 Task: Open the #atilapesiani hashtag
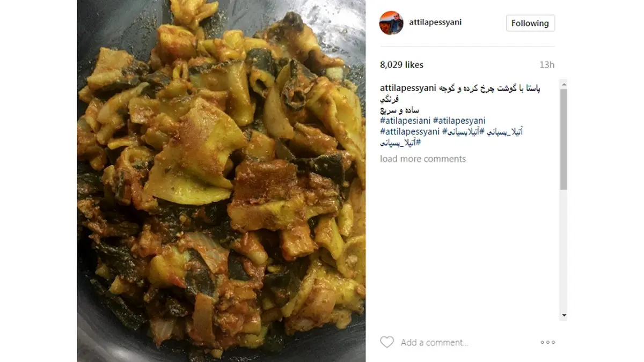pos(405,121)
